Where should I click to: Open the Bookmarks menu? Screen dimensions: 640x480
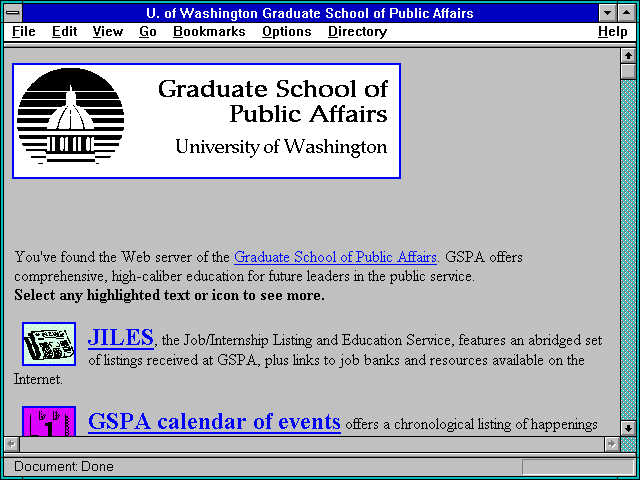click(x=209, y=31)
